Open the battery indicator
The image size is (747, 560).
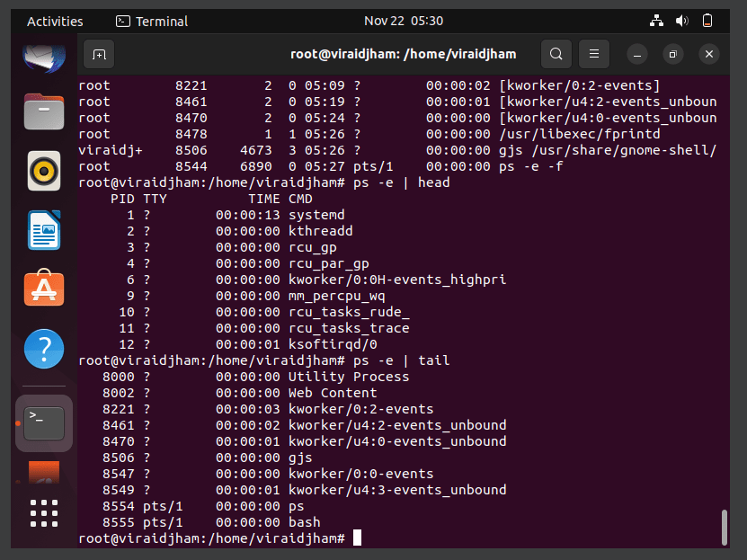point(707,21)
